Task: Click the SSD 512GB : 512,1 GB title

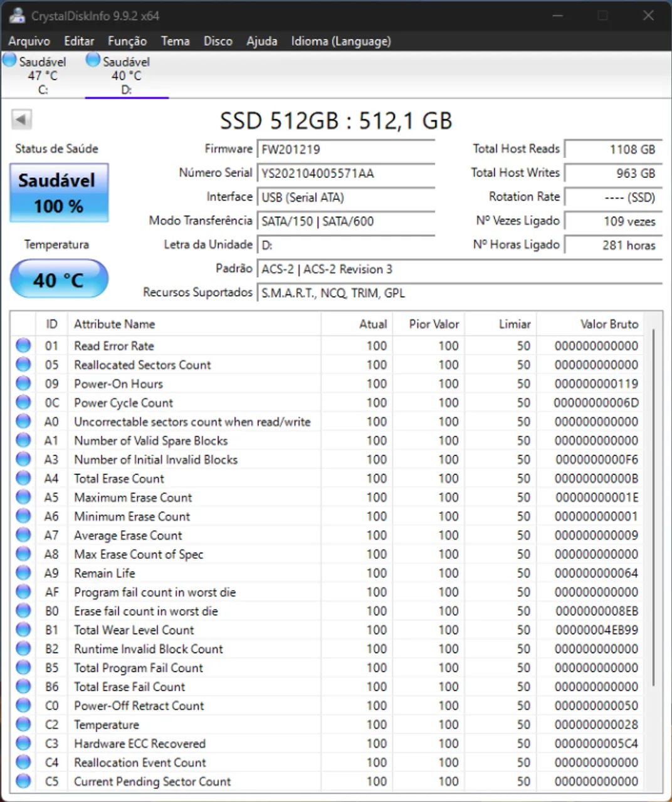Action: coord(336,120)
